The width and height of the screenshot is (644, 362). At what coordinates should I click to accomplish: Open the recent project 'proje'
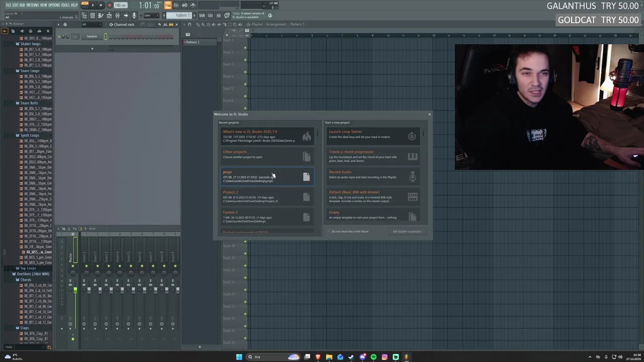coord(267,176)
